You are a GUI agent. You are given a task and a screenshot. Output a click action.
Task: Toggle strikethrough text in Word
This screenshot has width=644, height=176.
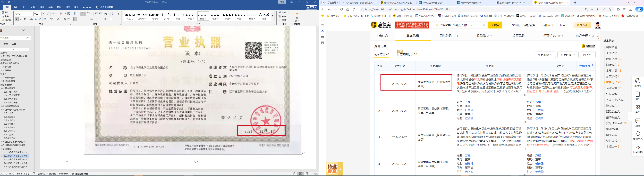pyautogui.click(x=31, y=19)
